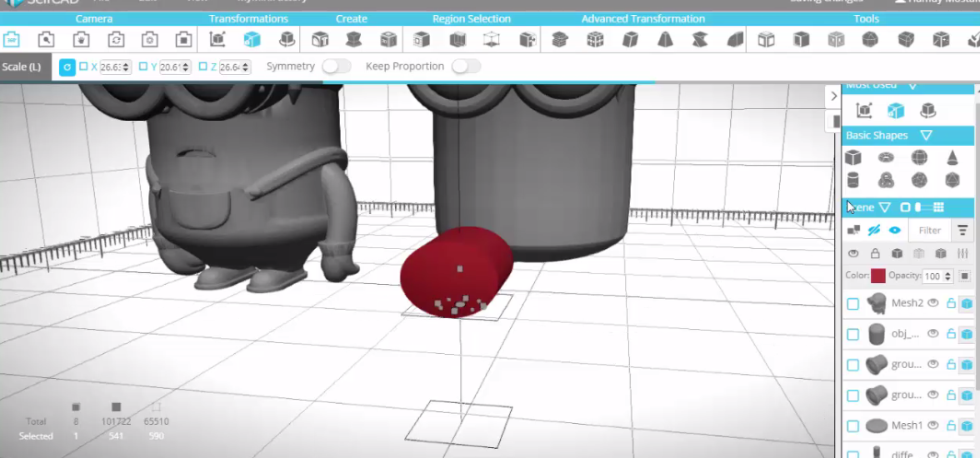Open the anvil-shaped Create tool

[354, 40]
